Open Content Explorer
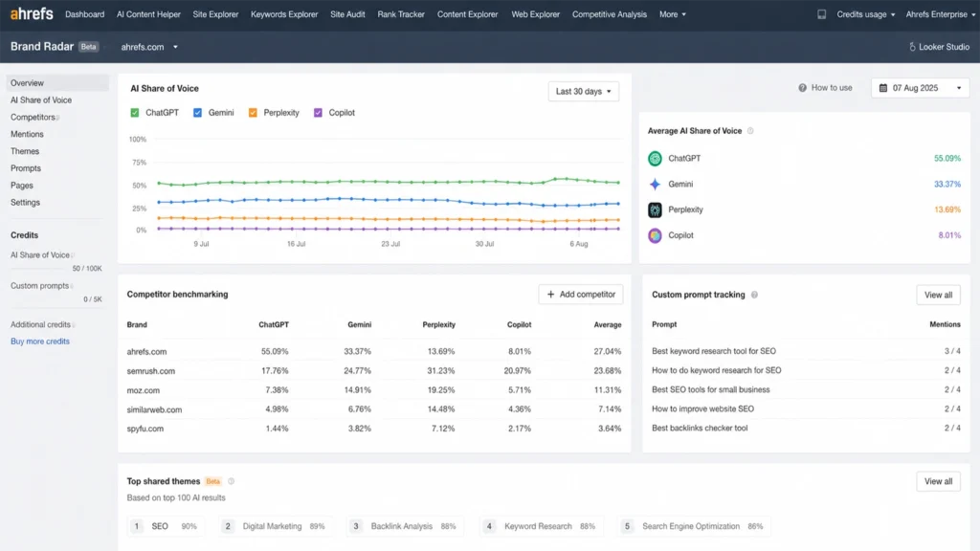 [x=467, y=14]
